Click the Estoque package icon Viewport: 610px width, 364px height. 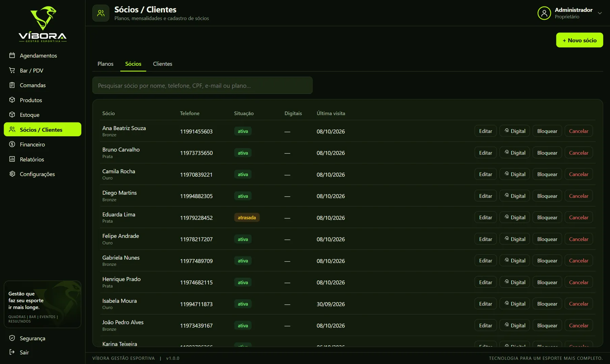point(12,114)
